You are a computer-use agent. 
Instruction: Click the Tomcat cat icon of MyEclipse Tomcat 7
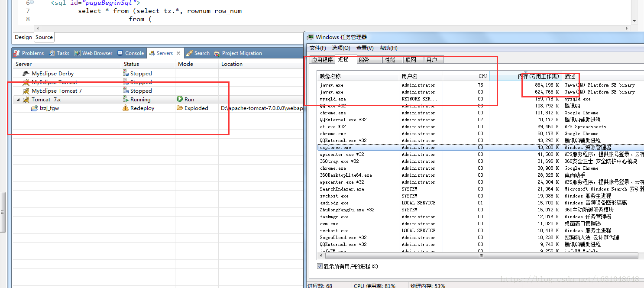click(x=26, y=91)
